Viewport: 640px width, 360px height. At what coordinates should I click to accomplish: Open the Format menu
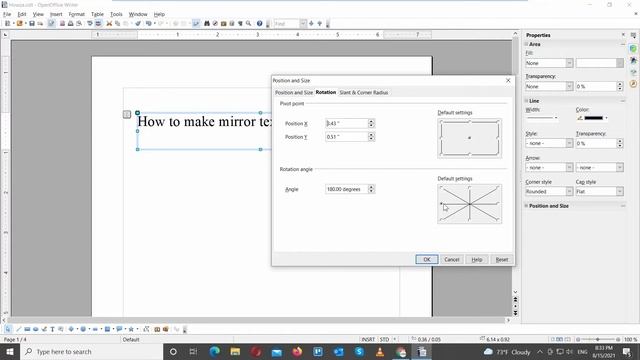point(76,14)
